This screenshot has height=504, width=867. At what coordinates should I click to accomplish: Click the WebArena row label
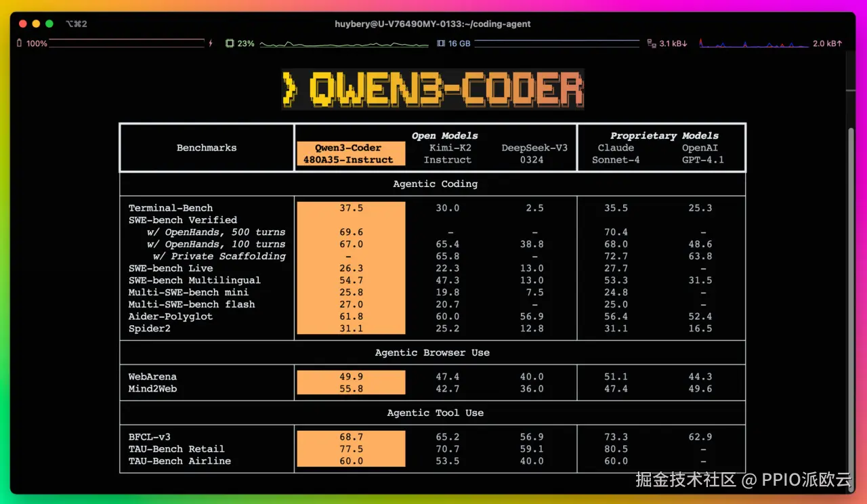(x=152, y=377)
